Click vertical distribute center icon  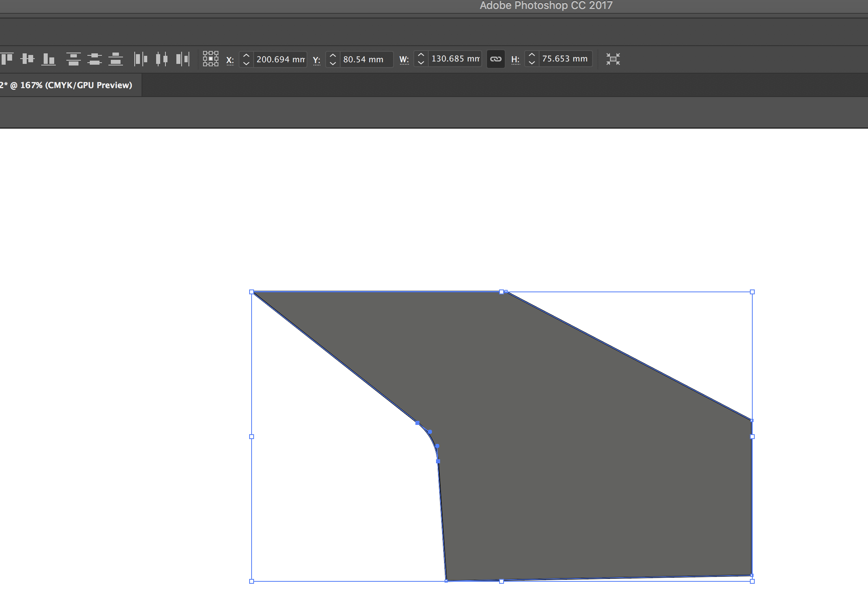(x=94, y=59)
